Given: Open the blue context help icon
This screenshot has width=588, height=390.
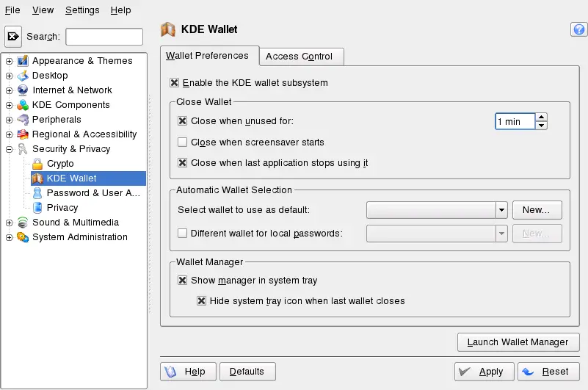Looking at the screenshot, I should (578, 29).
